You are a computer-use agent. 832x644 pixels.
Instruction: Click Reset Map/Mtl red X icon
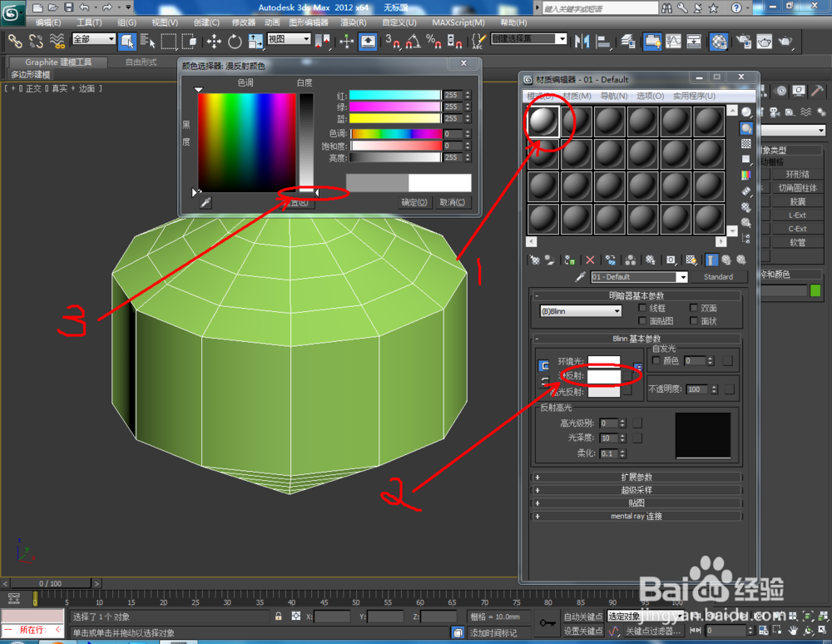point(590,260)
